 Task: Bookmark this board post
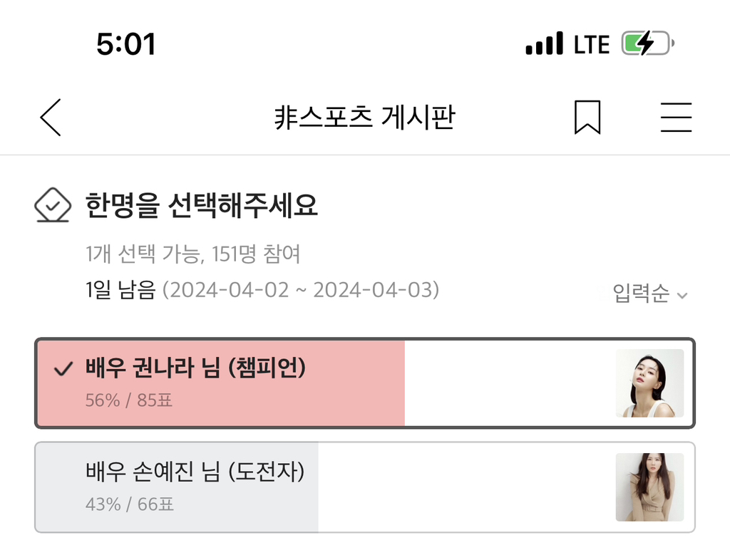coord(587,118)
